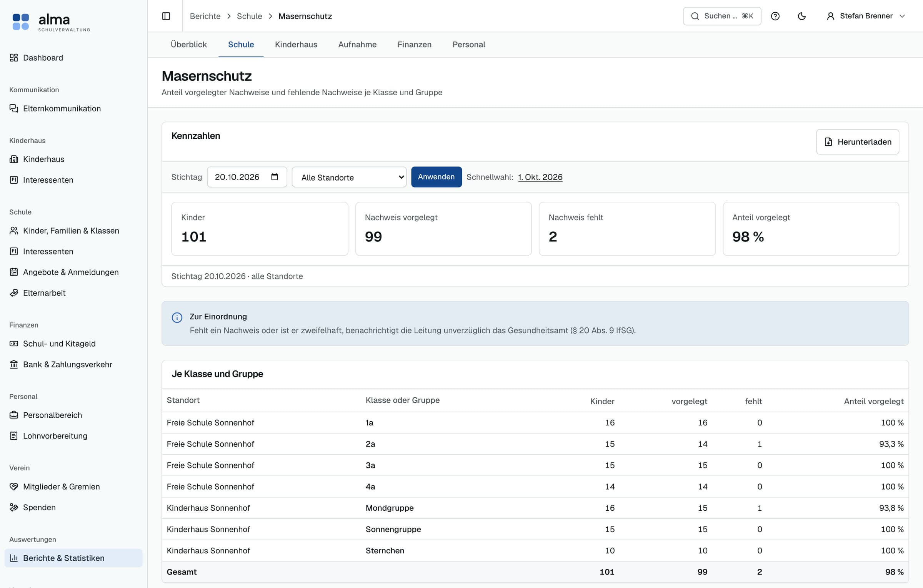The width and height of the screenshot is (923, 588).
Task: Switch to the Kinderhaus tab
Action: (296, 45)
